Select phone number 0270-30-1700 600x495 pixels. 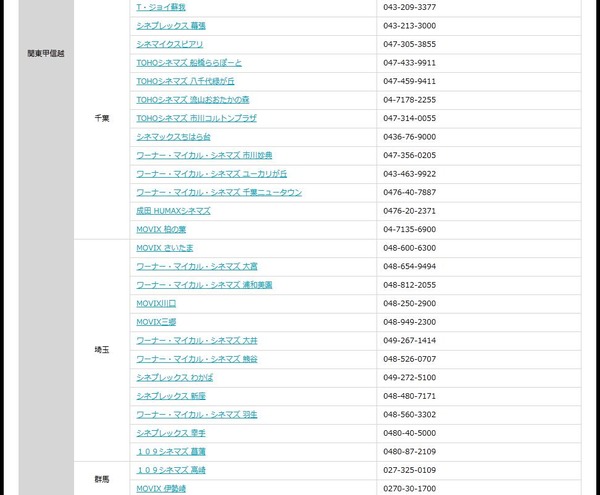(x=409, y=488)
